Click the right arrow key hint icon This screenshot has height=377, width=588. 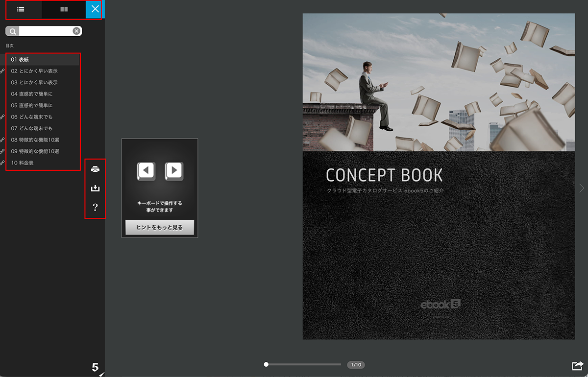click(174, 171)
